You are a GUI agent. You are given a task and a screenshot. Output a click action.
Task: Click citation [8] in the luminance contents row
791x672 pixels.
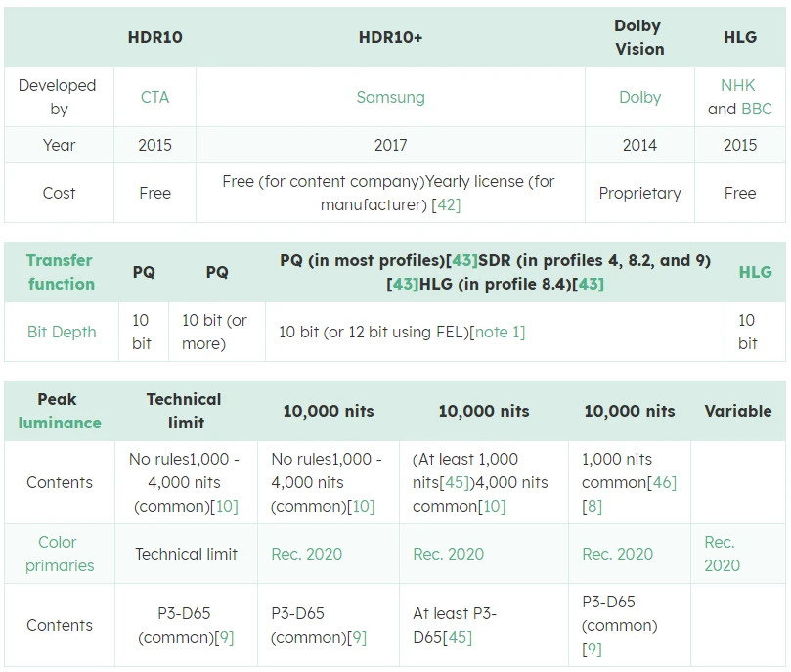(x=592, y=506)
